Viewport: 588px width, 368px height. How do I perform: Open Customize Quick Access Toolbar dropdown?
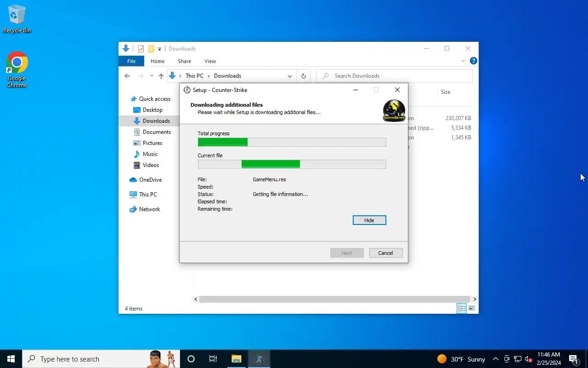pos(159,49)
